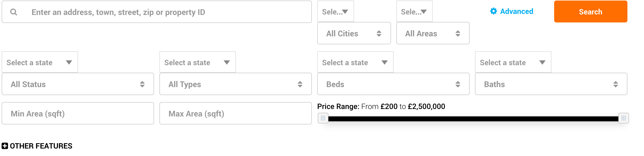Click the Beds up-down arrows icon
Viewport: 644px width, 156px height.
458,84
